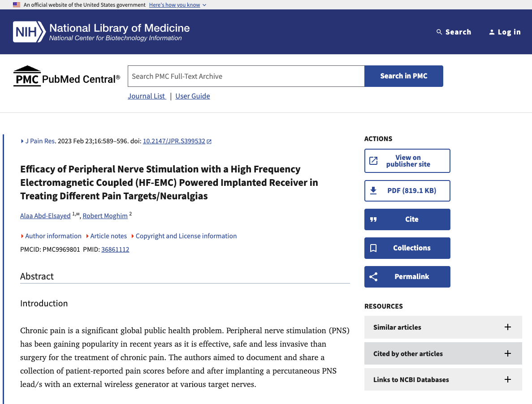Click the NIH National Library of Medicine logo

coord(101,32)
